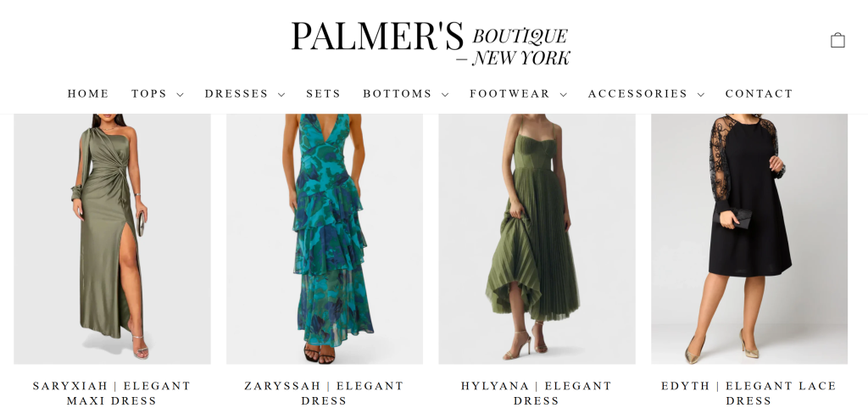Expand the Dresses dropdown chevron
This screenshot has width=868, height=408.
click(281, 95)
